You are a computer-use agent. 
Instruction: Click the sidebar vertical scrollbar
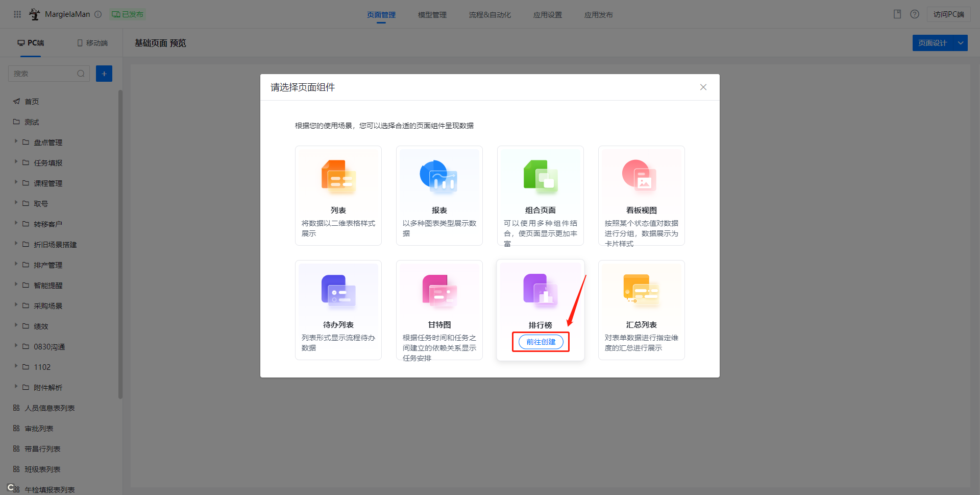coord(120,244)
